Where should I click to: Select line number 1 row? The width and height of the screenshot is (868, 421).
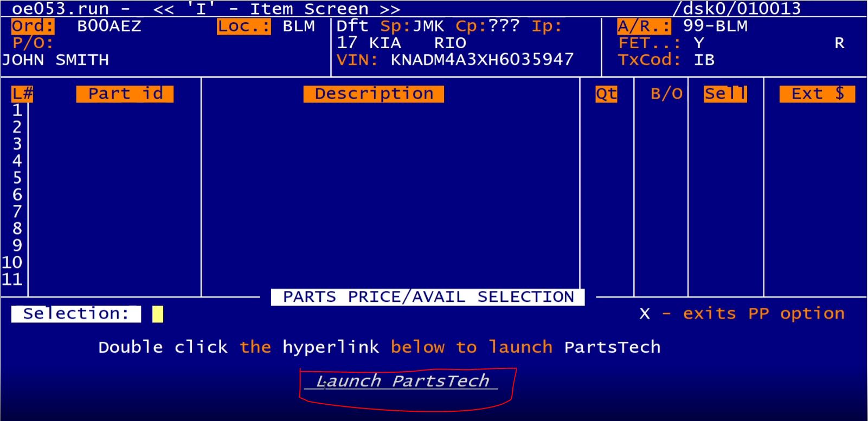(17, 111)
